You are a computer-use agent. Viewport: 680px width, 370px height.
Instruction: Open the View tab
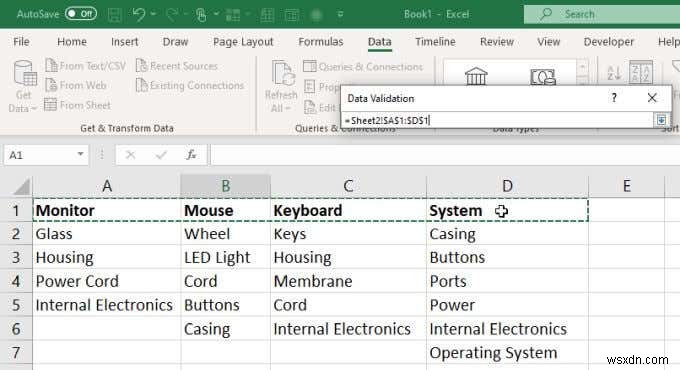(x=549, y=42)
